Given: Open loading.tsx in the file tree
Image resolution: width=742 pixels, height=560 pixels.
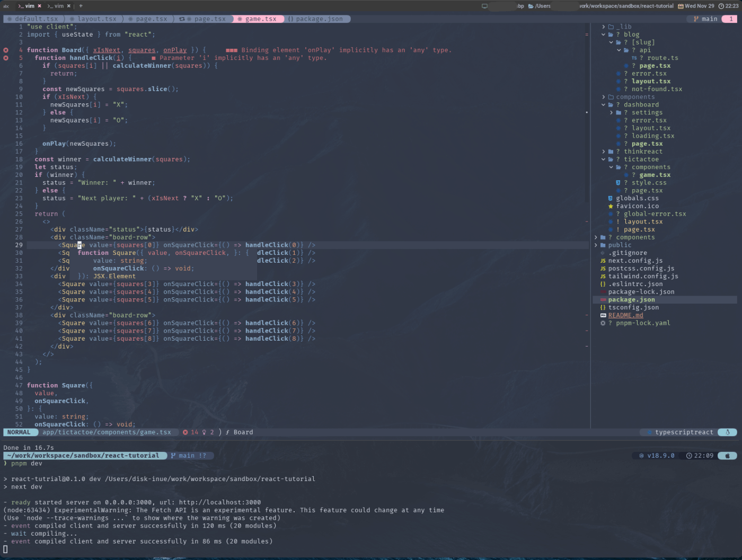Looking at the screenshot, I should click(653, 136).
